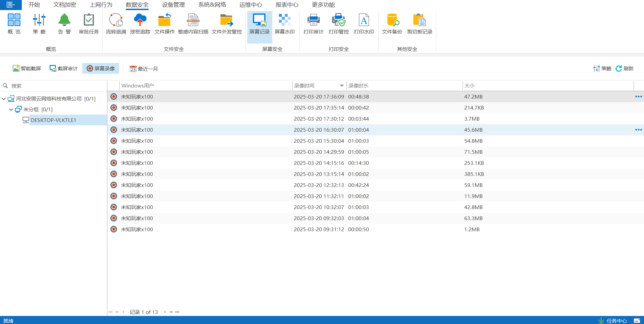Collapse the 未分组 group node
The width and height of the screenshot is (644, 324).
[11, 110]
